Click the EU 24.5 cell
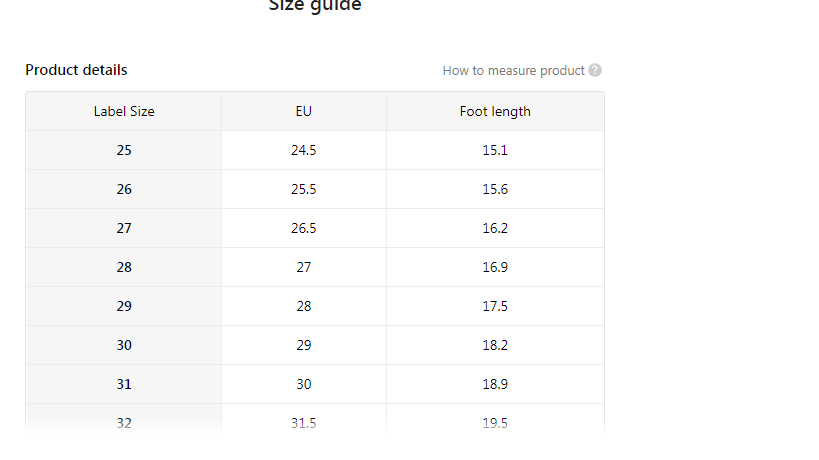The height and width of the screenshot is (460, 819). pyautogui.click(x=304, y=150)
